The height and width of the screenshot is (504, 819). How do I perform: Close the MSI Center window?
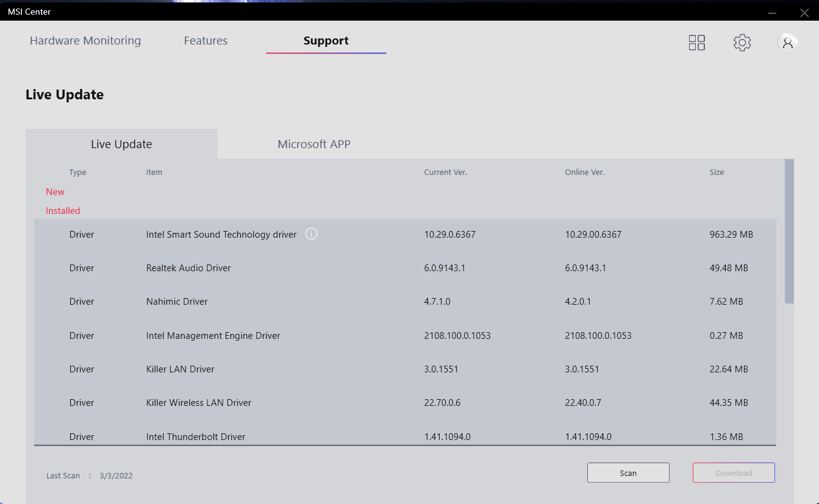(x=804, y=12)
